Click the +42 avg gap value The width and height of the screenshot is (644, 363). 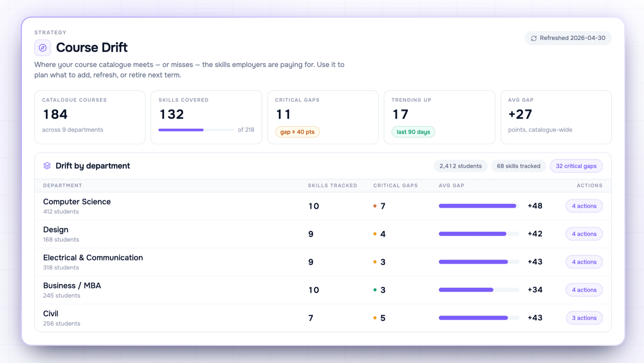click(535, 234)
